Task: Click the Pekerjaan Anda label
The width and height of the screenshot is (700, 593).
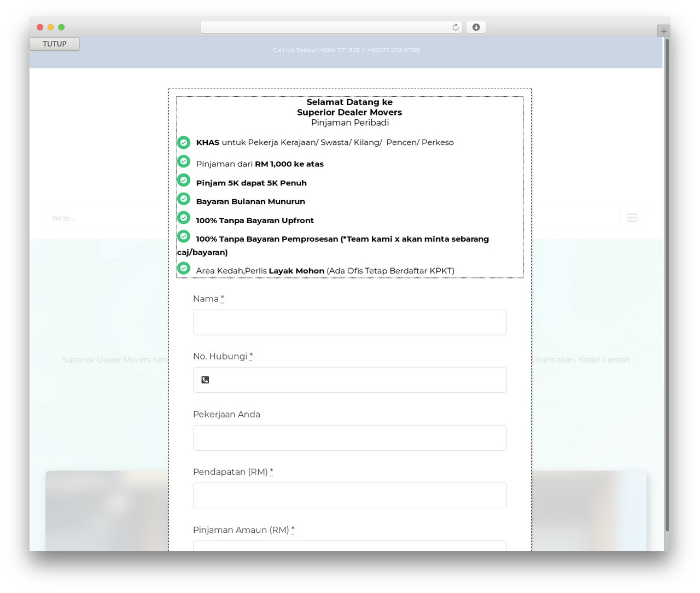Action: pos(226,414)
